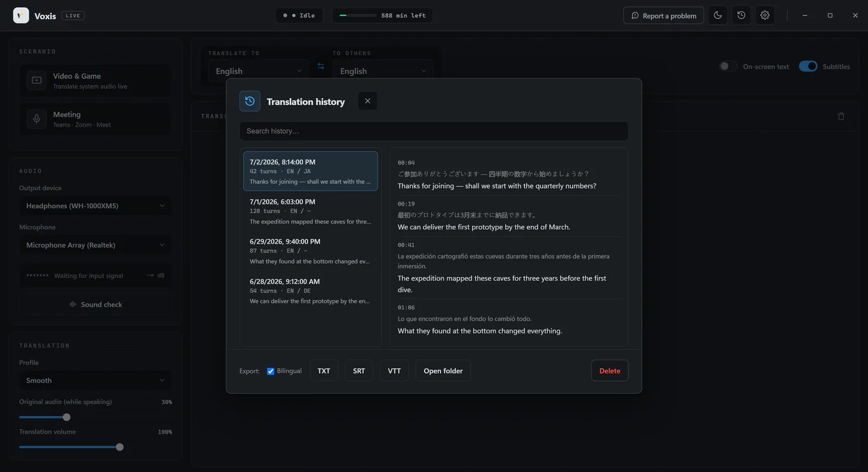
Task: Expand the Output device Headphones dropdown
Action: pos(95,206)
